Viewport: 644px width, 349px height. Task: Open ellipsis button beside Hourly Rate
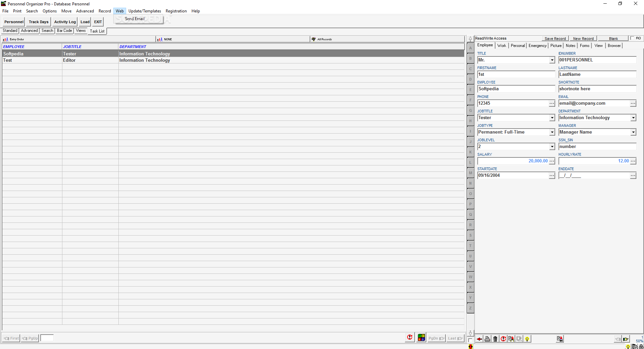click(633, 161)
